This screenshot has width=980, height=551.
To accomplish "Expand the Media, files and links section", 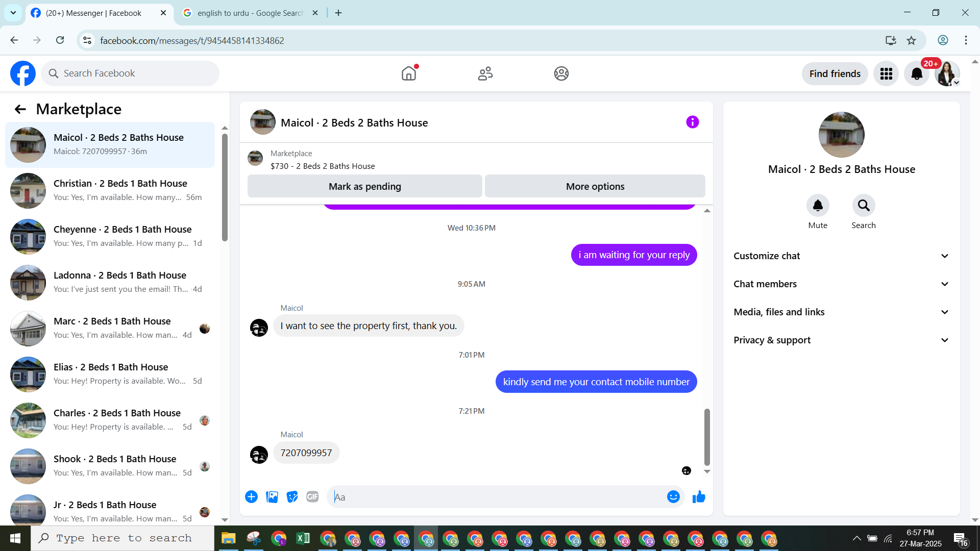I will coord(841,312).
